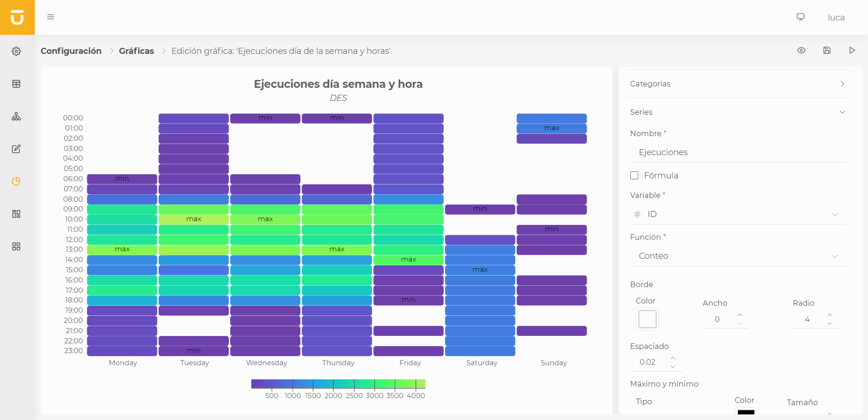Screen dimensions: 868x420
Task: Click the monitor icon near username luca
Action: 801,16
